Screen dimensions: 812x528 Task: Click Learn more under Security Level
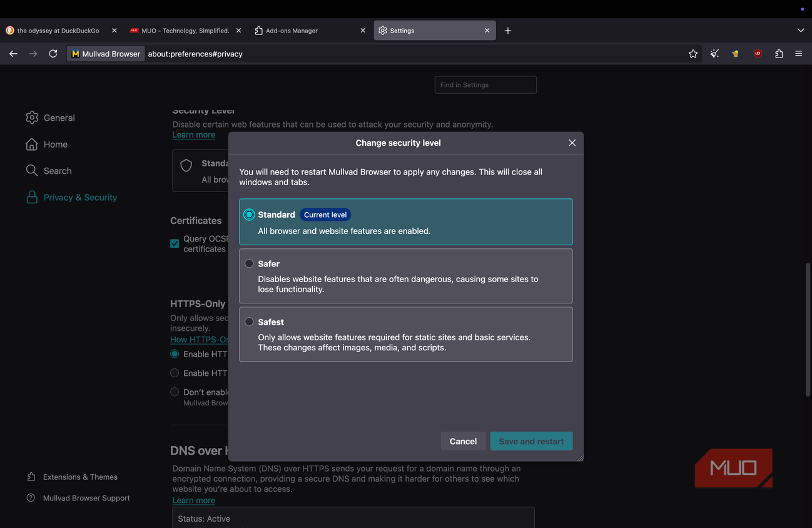pyautogui.click(x=194, y=135)
